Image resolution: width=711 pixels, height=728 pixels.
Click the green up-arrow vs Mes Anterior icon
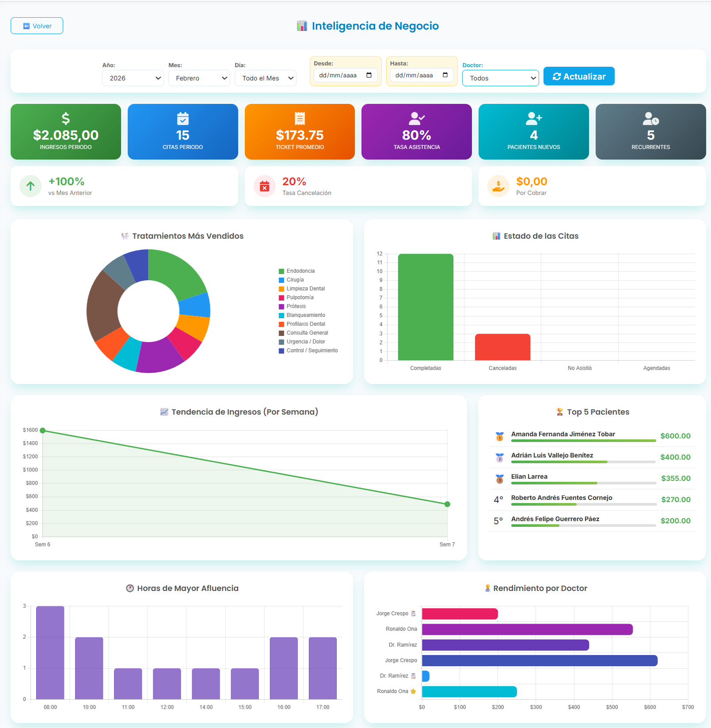click(30, 187)
